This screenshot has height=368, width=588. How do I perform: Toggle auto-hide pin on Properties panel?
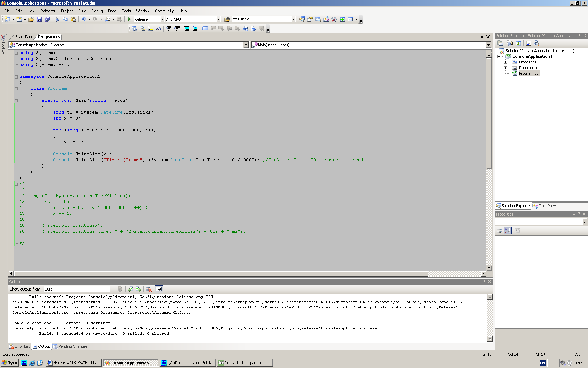[x=579, y=214]
